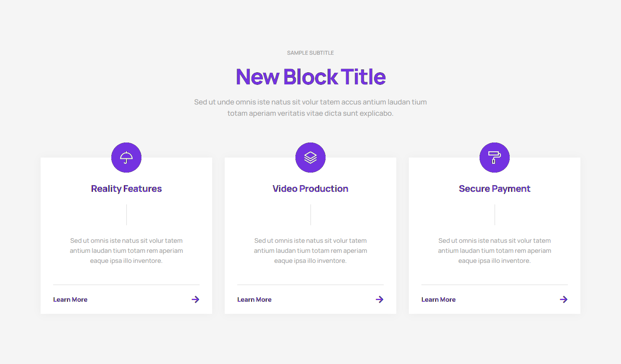Click the umbrella icon above Reality Features
The width and height of the screenshot is (621, 364).
point(126,158)
